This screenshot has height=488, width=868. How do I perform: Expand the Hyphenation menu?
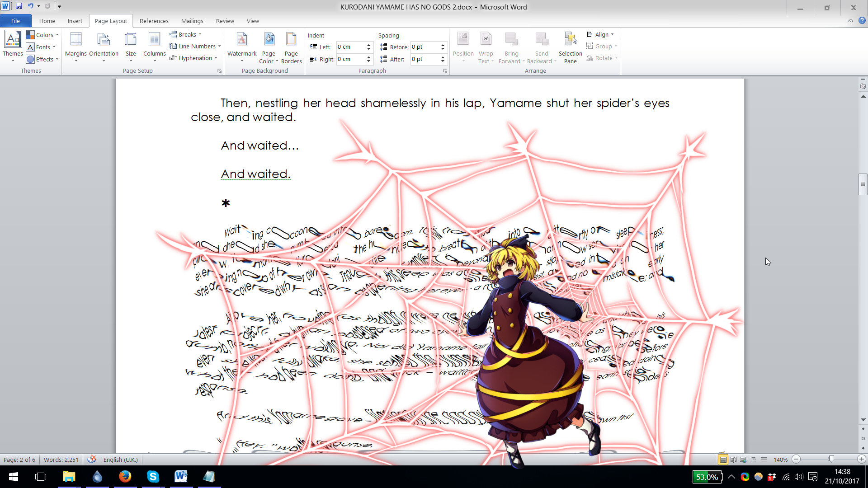click(x=193, y=58)
